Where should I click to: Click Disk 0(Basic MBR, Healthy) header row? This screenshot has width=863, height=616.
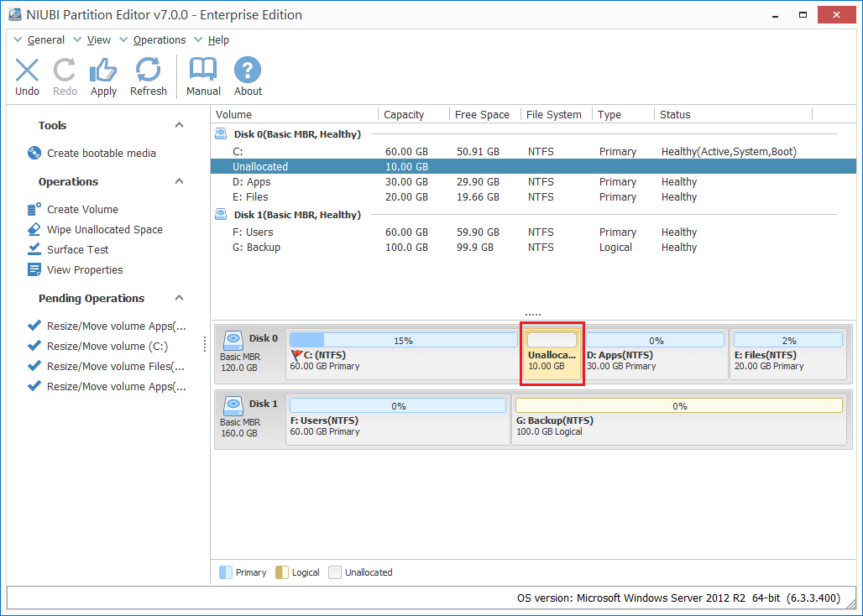[533, 133]
